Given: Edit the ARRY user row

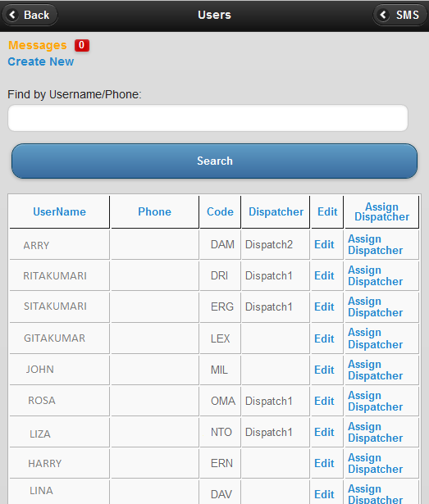Looking at the screenshot, I should 324,244.
